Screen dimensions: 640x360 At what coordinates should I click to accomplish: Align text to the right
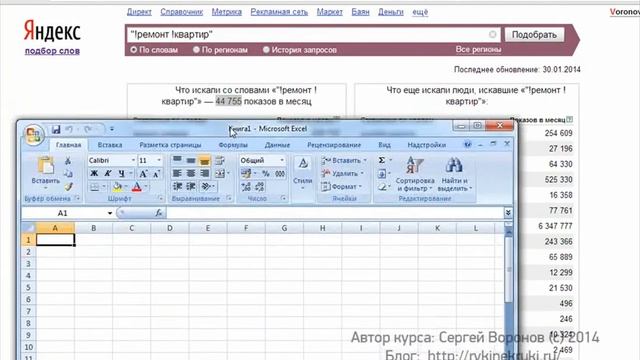pyautogui.click(x=204, y=173)
